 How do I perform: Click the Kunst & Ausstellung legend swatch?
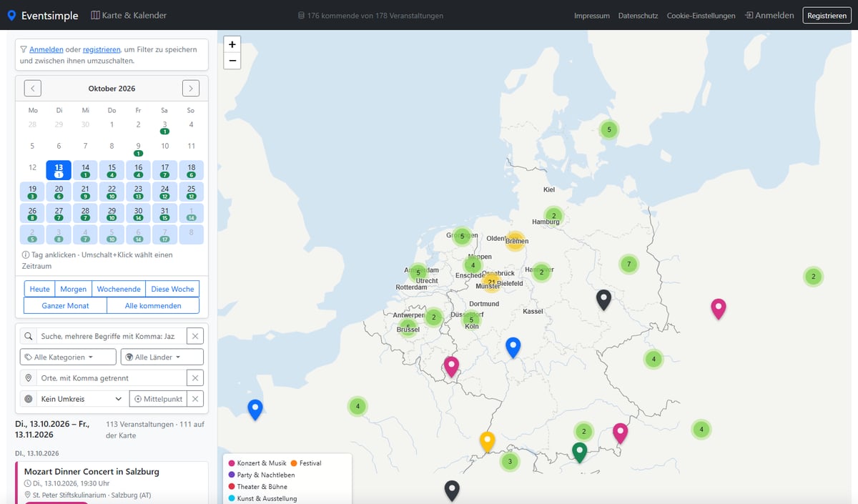pos(232,498)
